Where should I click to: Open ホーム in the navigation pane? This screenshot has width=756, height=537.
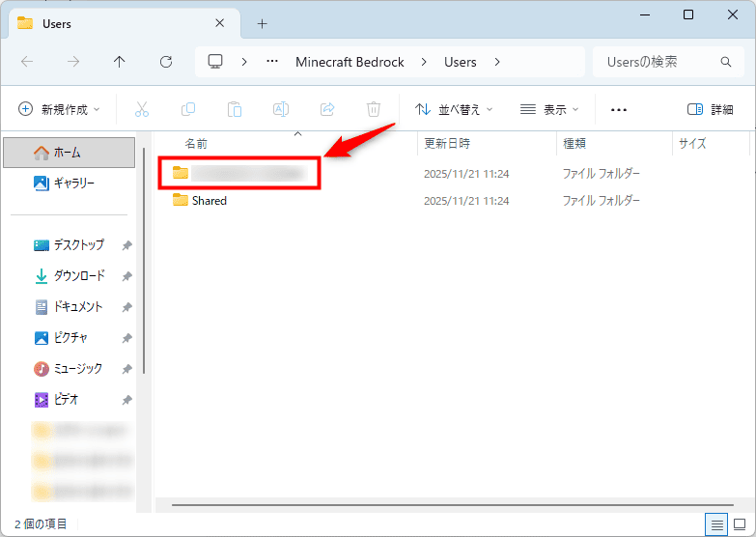pyautogui.click(x=69, y=153)
